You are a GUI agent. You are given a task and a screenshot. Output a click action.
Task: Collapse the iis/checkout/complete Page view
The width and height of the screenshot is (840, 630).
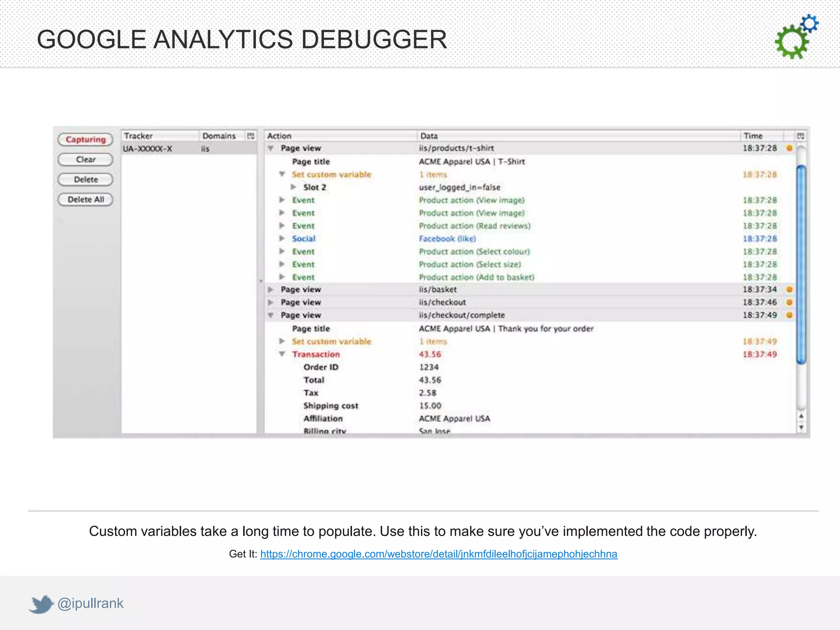point(271,315)
